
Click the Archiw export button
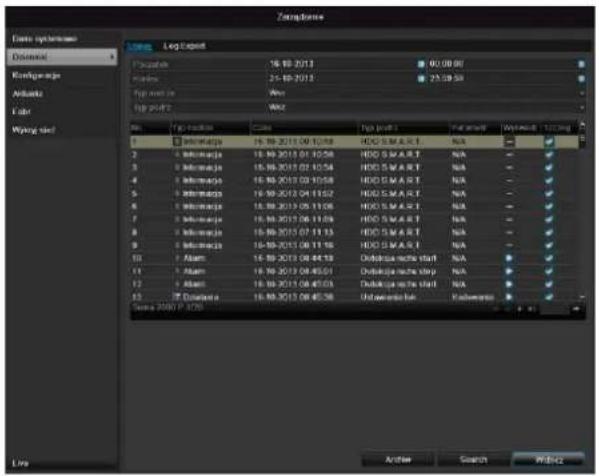(398, 459)
